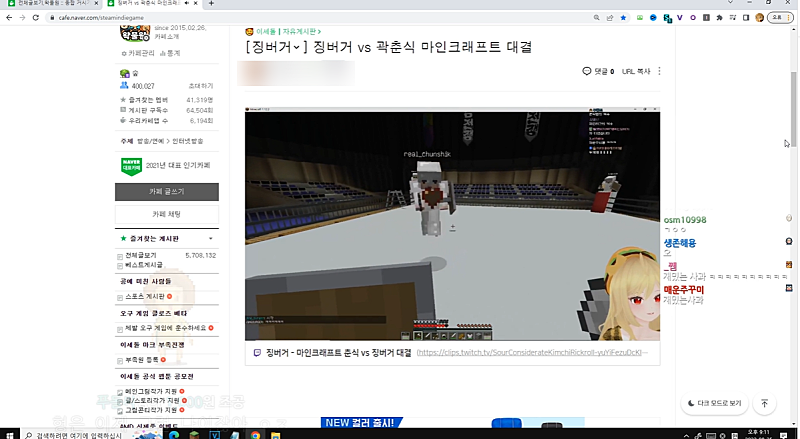Click the 카페소개 link
Viewport: 800px width, 439px height.
point(167,37)
